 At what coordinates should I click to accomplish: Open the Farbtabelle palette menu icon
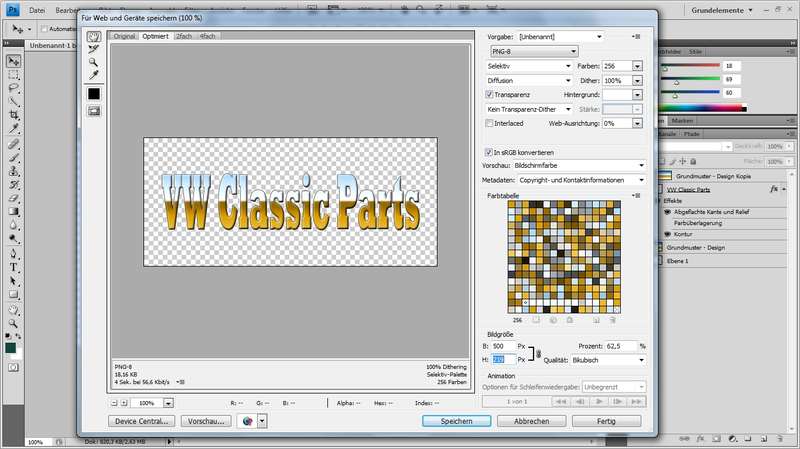(x=636, y=195)
